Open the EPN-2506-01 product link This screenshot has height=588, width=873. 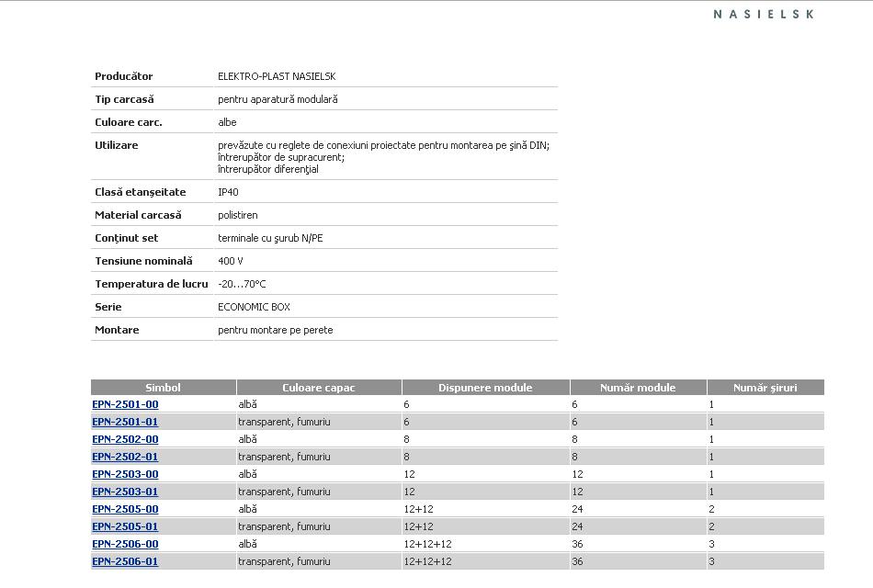[x=125, y=562]
